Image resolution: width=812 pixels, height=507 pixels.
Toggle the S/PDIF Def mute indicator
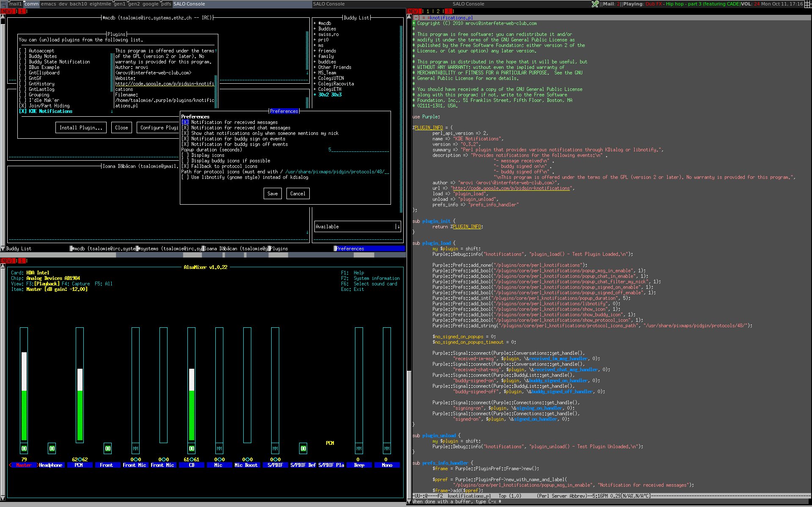(303, 448)
